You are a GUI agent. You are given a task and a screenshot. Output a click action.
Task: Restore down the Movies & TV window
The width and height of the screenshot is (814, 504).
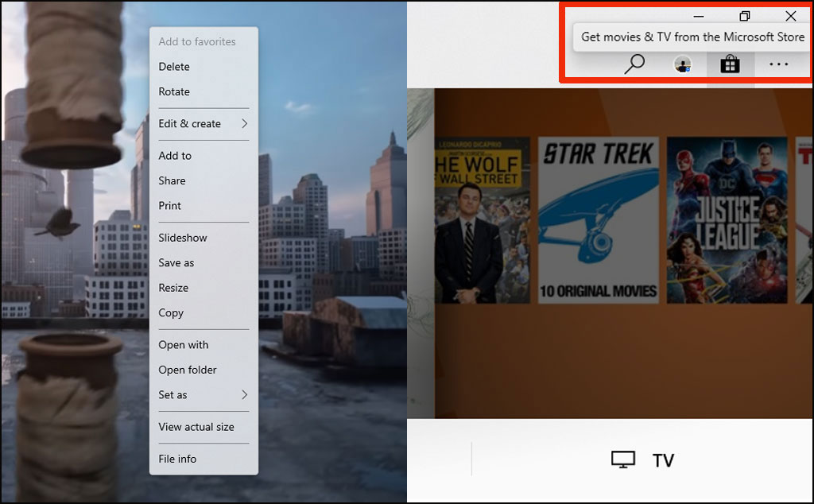745,16
